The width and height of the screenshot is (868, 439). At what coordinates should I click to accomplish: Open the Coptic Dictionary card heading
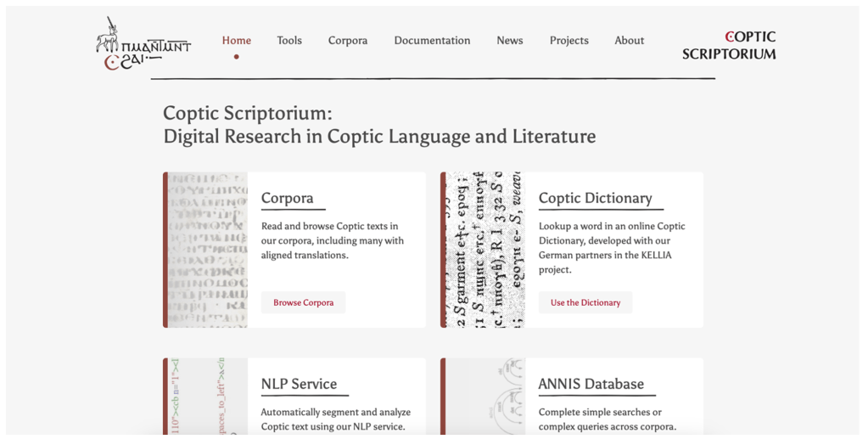pos(595,198)
